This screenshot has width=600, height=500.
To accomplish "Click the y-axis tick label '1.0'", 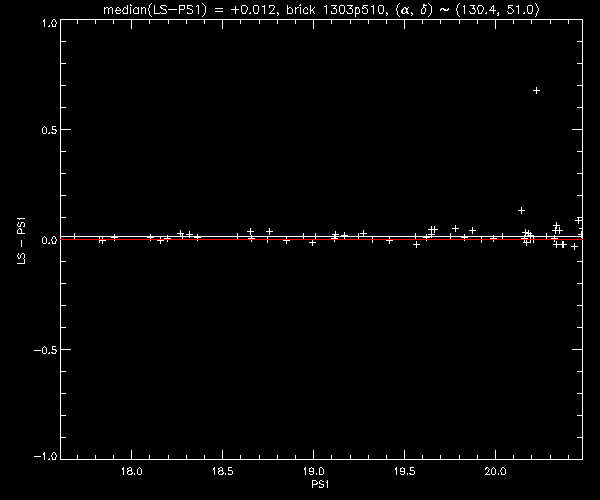I will tap(49, 23).
